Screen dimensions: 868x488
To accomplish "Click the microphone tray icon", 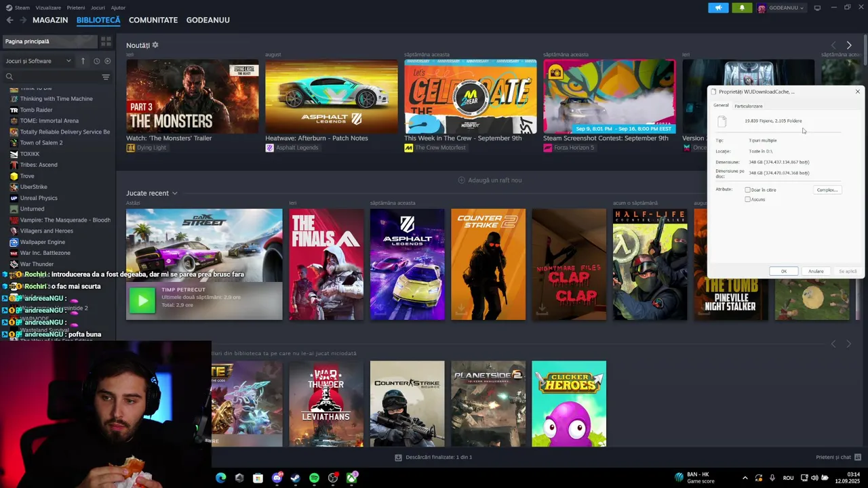I will point(772,478).
